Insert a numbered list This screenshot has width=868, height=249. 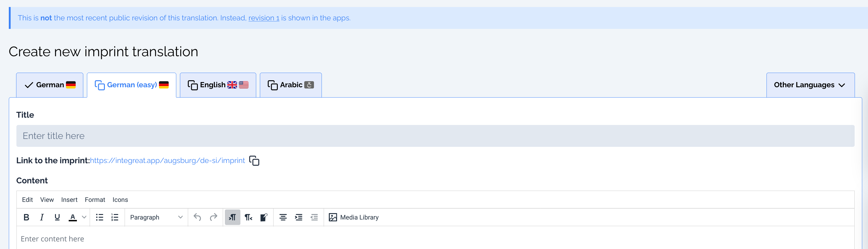(115, 217)
